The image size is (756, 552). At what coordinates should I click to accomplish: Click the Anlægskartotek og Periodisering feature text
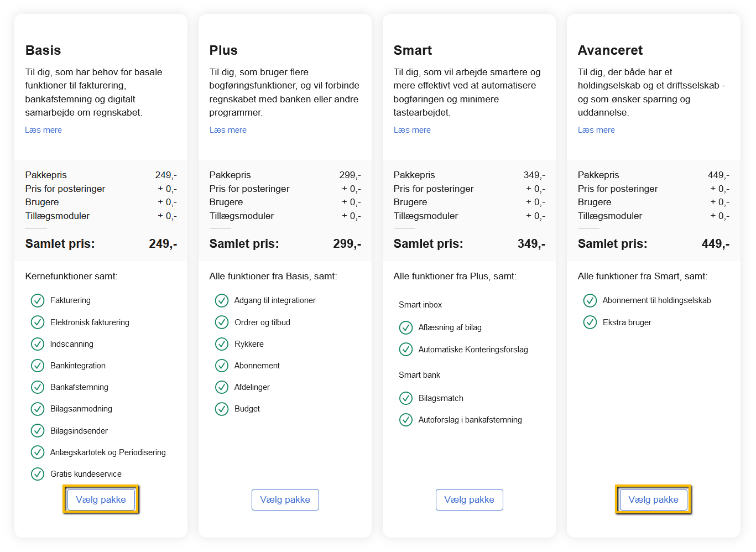coord(108,452)
